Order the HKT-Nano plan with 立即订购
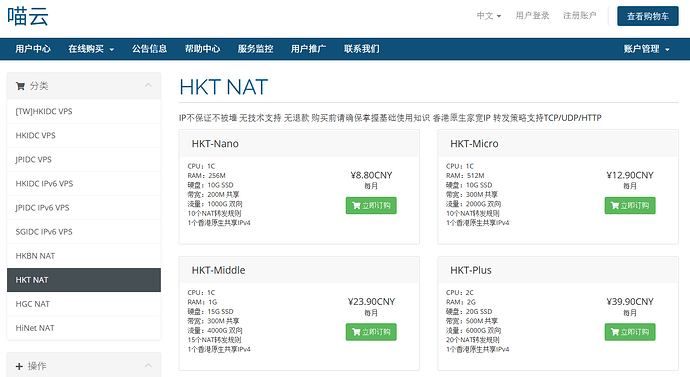 (x=371, y=205)
